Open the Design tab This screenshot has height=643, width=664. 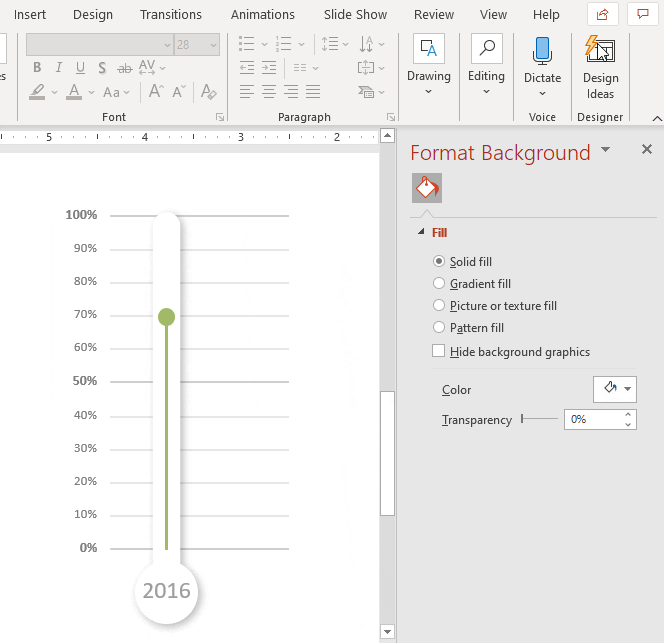(93, 15)
